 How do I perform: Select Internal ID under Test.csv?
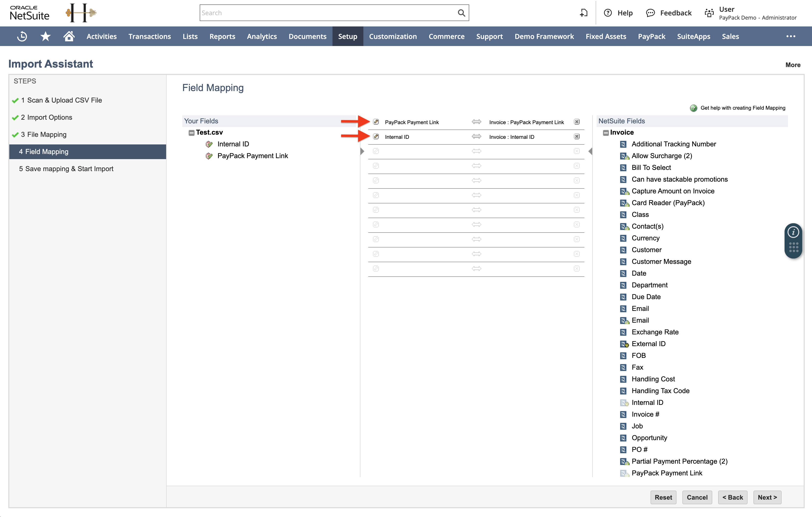pyautogui.click(x=233, y=144)
